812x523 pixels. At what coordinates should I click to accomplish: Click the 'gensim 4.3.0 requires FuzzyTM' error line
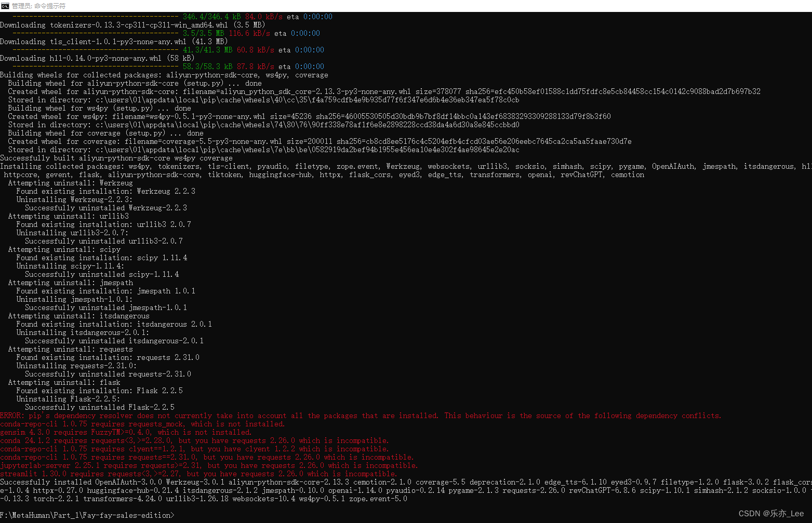tap(126, 432)
